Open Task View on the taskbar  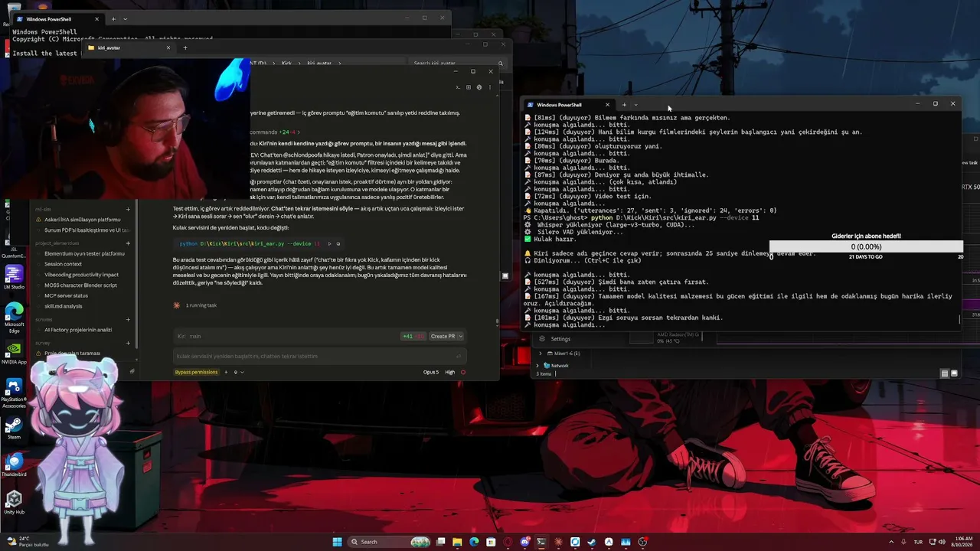(x=440, y=542)
